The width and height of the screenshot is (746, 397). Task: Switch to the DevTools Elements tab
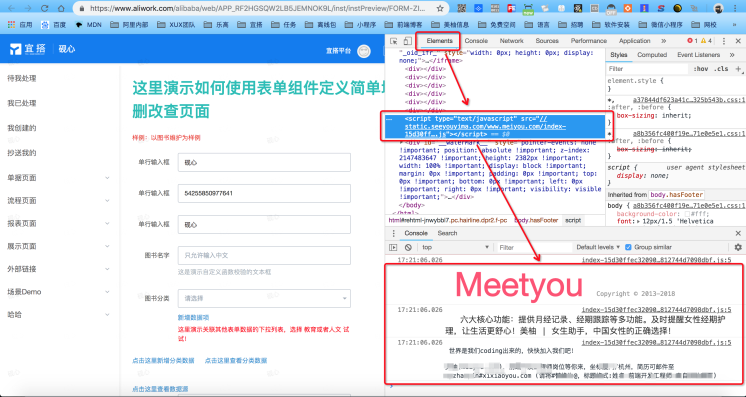[x=439, y=41]
